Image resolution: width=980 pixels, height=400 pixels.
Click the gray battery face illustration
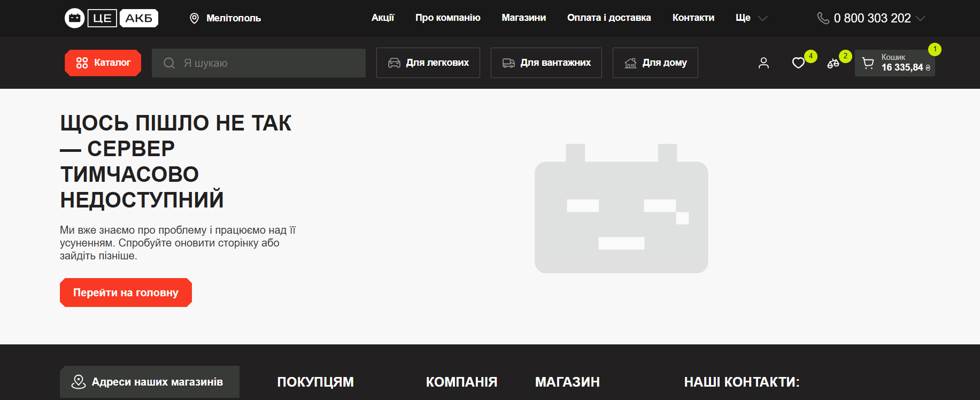[x=621, y=209]
